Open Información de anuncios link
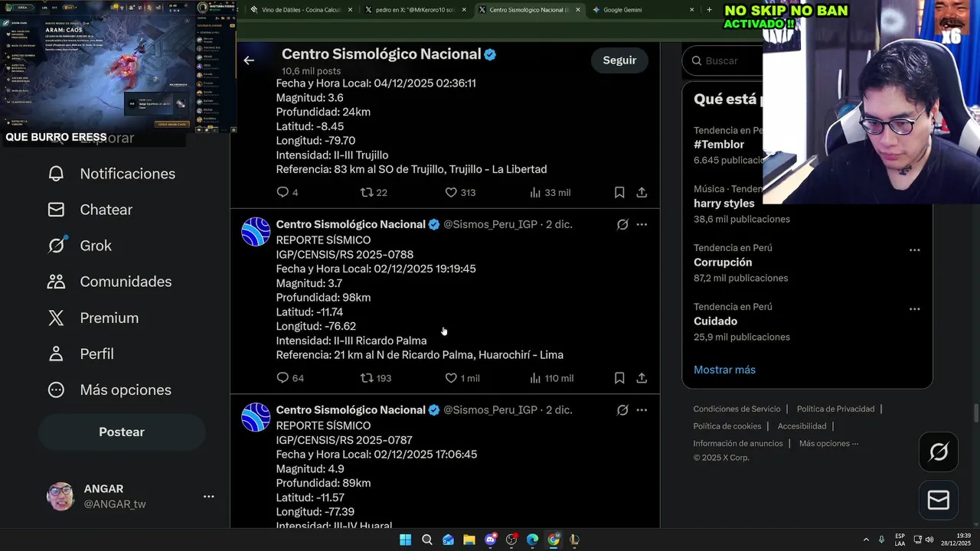Image resolution: width=980 pixels, height=551 pixels. click(x=738, y=443)
